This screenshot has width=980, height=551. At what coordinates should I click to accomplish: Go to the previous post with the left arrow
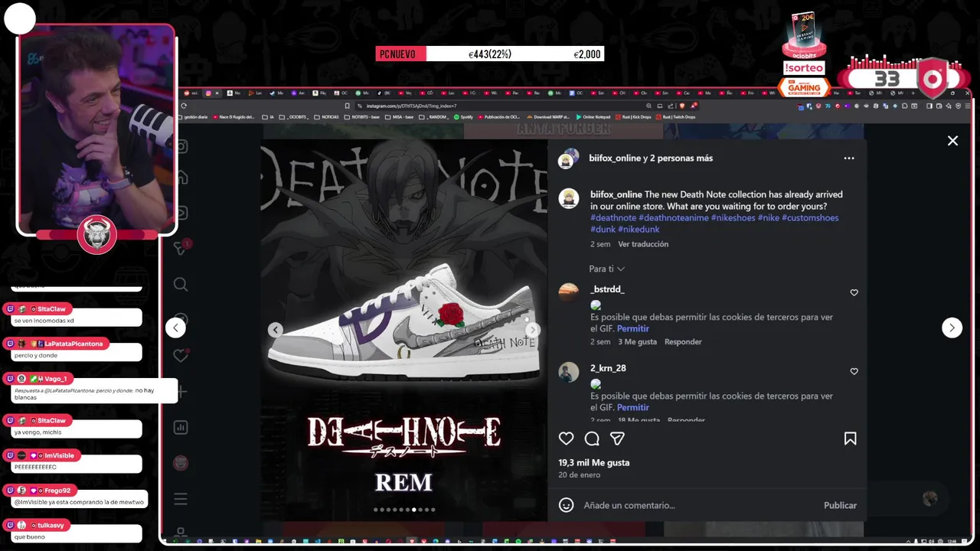click(x=175, y=328)
